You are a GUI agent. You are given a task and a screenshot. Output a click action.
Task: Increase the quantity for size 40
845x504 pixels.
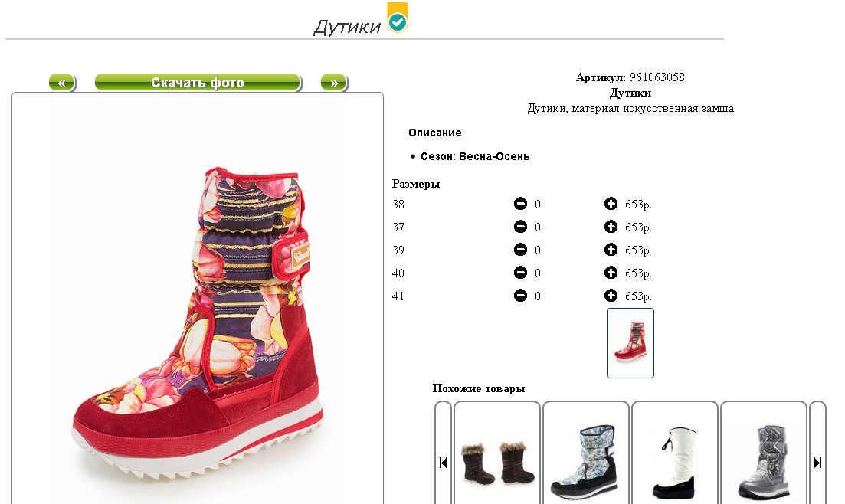click(x=611, y=273)
